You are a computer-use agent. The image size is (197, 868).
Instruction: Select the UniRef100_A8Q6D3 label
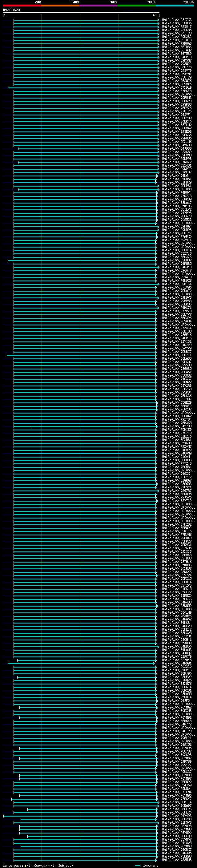pyautogui.click(x=176, y=484)
